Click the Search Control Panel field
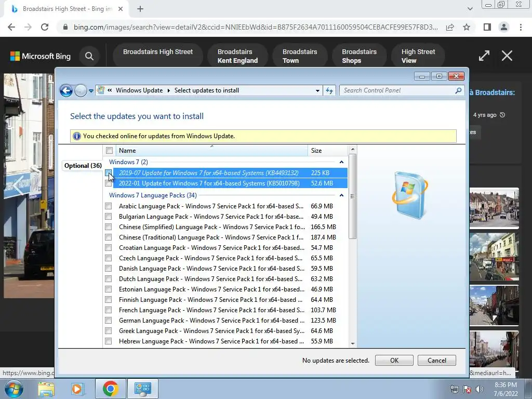Screen dimensions: 532x399 click(402, 90)
